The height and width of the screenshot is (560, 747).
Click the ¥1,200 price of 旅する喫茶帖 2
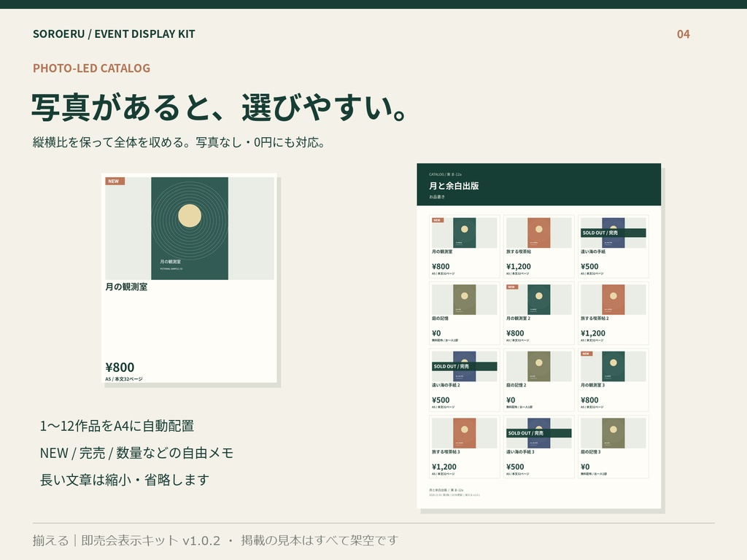click(592, 333)
